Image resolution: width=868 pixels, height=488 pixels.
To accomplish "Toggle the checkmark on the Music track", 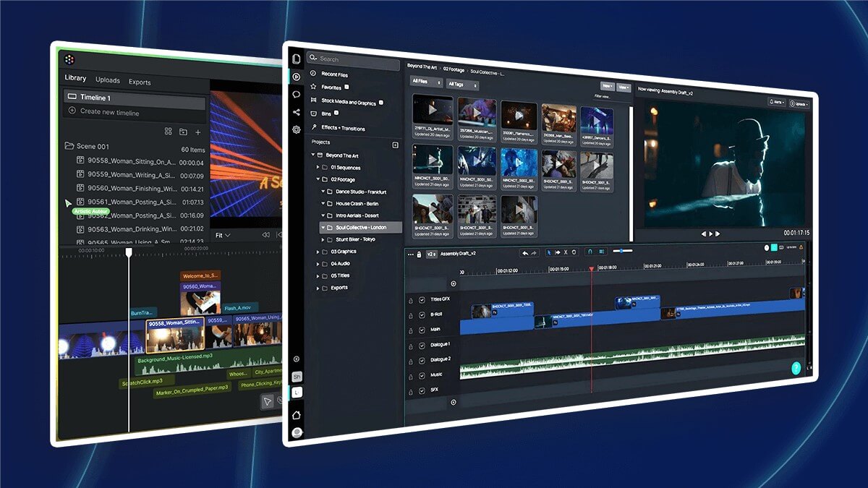I will pos(422,375).
